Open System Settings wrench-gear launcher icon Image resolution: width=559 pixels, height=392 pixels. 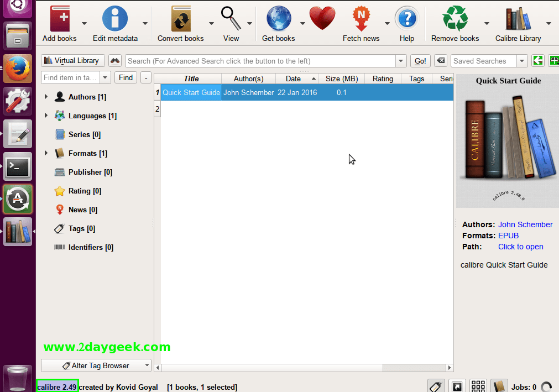click(x=18, y=101)
